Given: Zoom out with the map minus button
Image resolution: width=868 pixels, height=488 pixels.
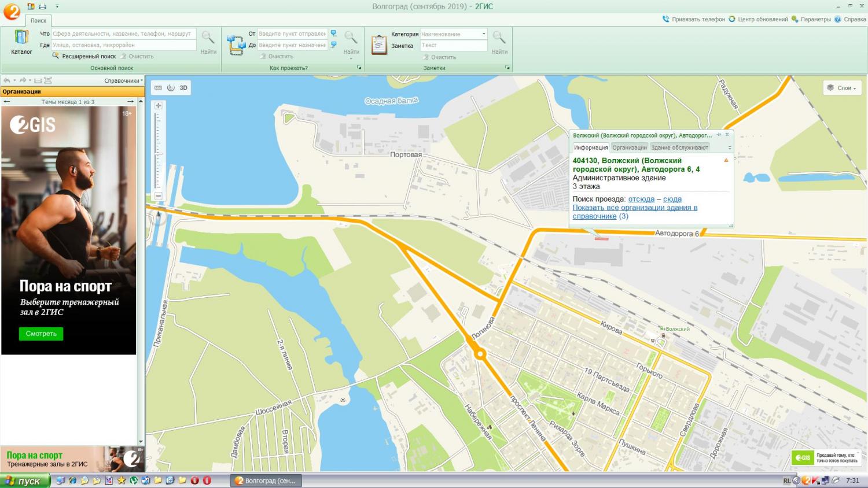Looking at the screenshot, I should (158, 195).
